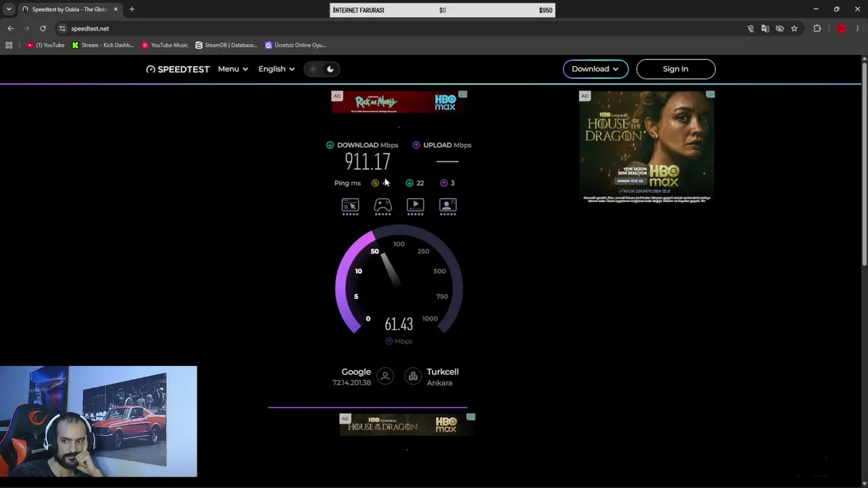Click the user profile icon beside Google
This screenshot has height=488, width=868.
click(x=385, y=376)
